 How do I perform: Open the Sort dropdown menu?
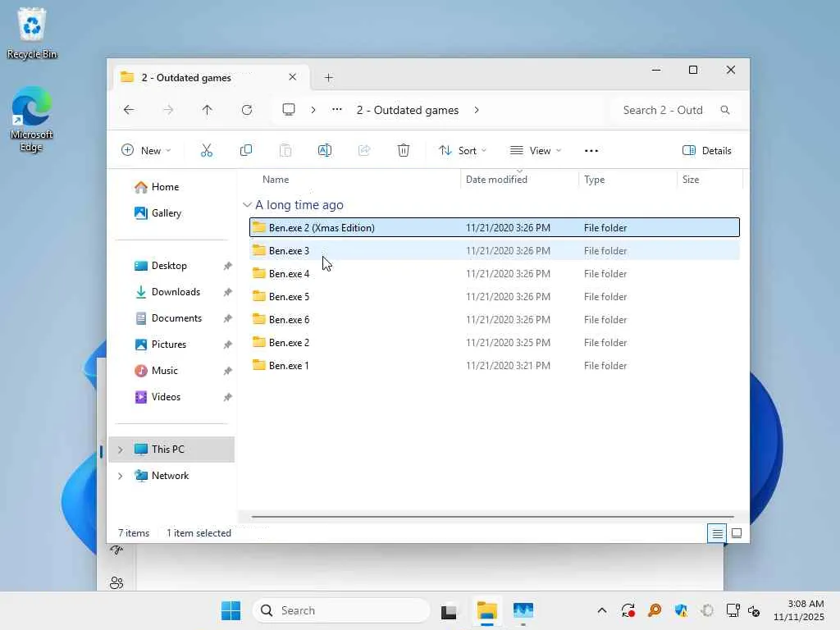[x=463, y=151]
